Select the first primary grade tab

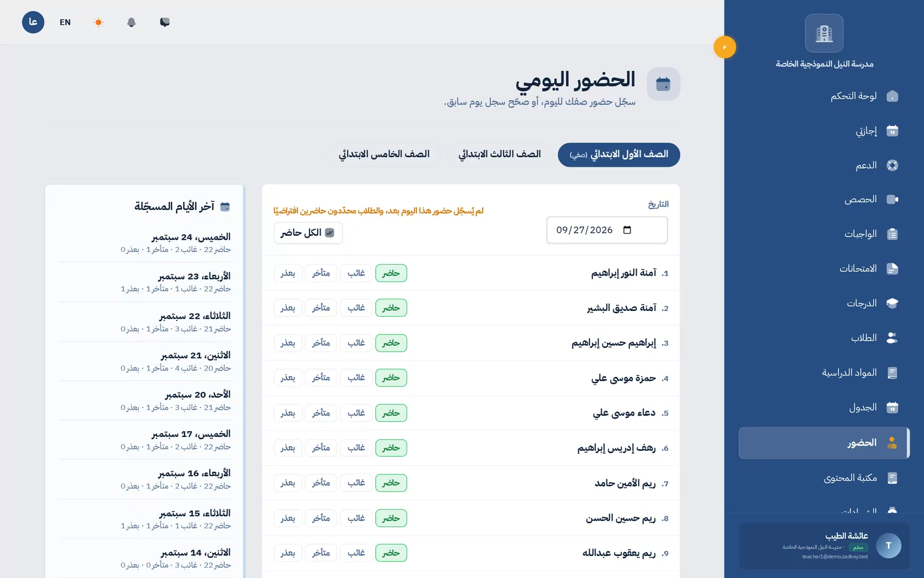[x=619, y=155]
